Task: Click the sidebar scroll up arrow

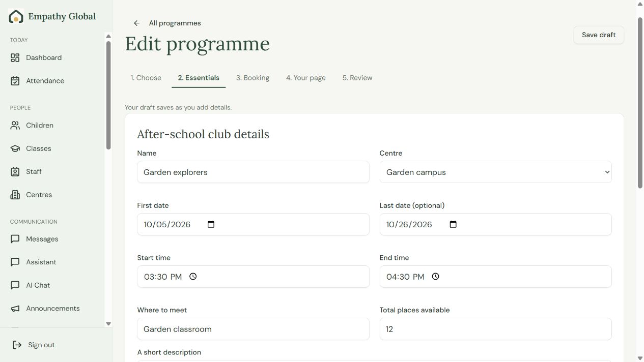Action: 108,36
